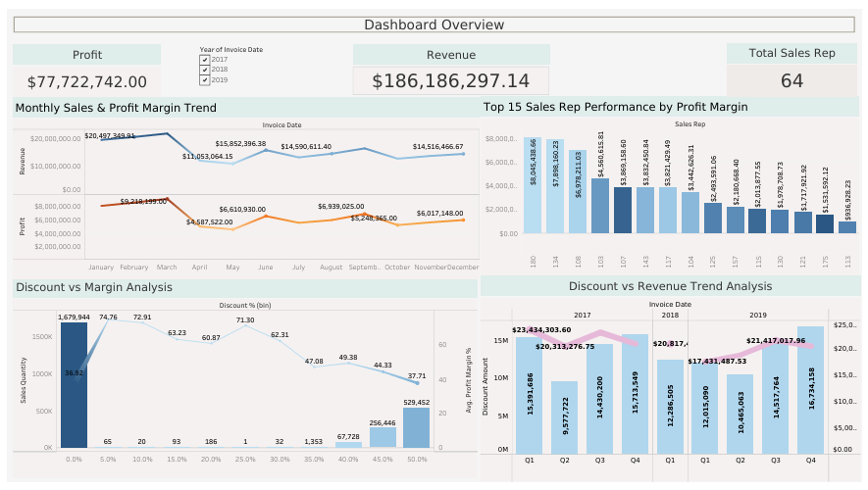Select the bar for sales rep 115
Screen dimensions: 868x490
757,221
